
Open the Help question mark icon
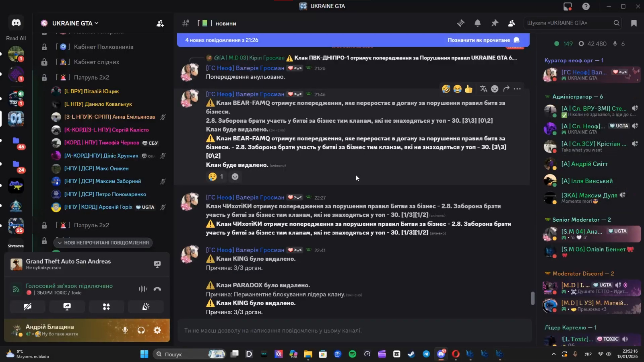[586, 6]
